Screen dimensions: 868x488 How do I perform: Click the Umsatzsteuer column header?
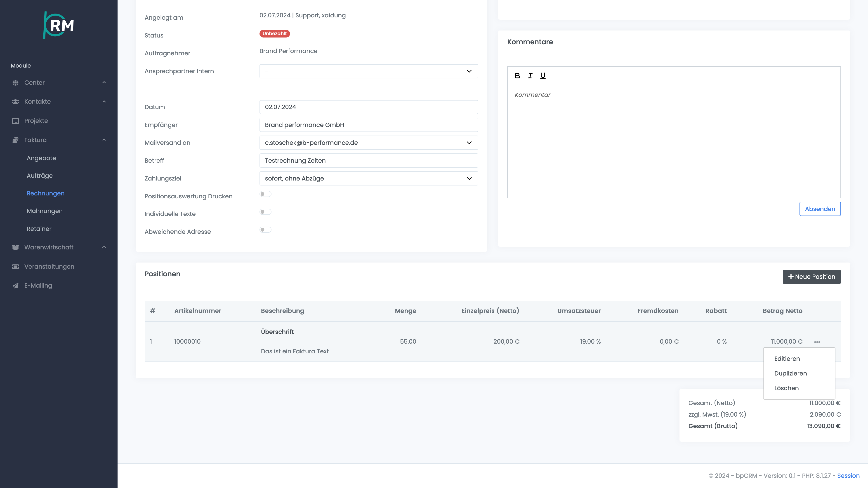[x=579, y=311]
